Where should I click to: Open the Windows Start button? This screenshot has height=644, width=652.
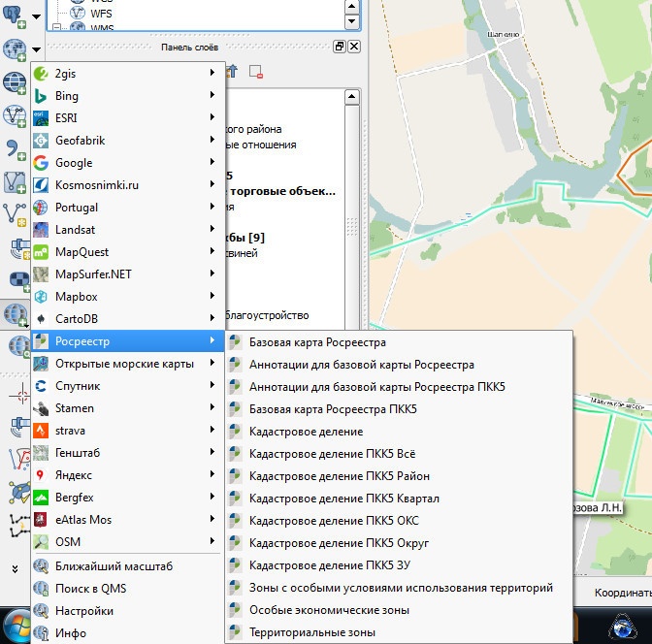coord(16,627)
